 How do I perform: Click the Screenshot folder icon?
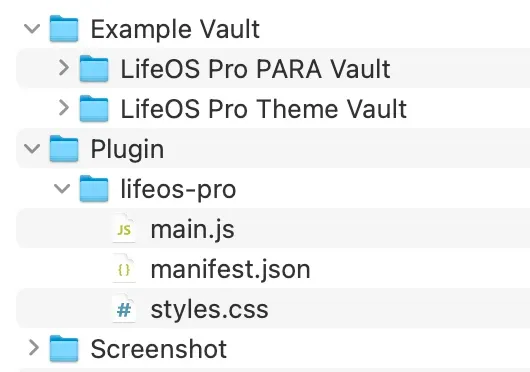[x=64, y=348]
